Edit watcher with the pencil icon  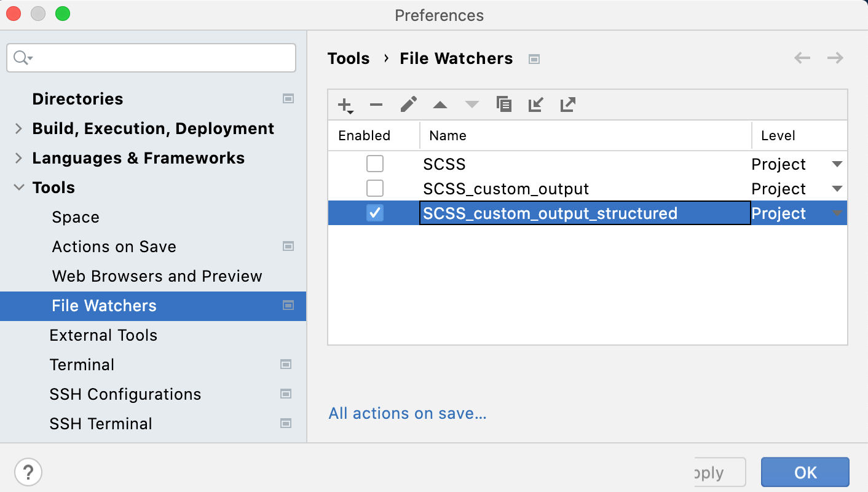click(408, 105)
